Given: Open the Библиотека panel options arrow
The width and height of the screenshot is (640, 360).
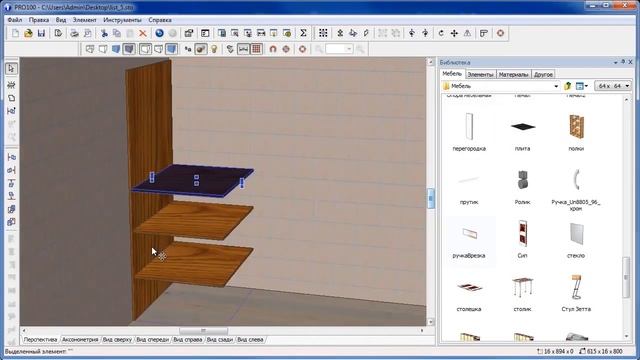Looking at the screenshot, I should pyautogui.click(x=615, y=62).
